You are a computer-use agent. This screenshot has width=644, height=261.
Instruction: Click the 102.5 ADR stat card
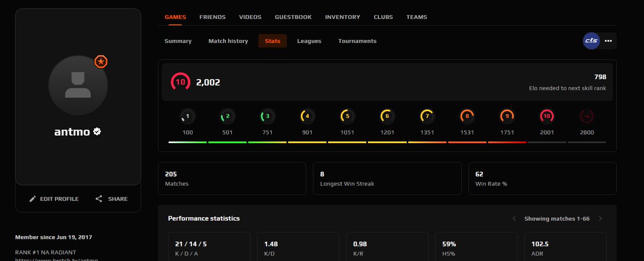pos(566,246)
